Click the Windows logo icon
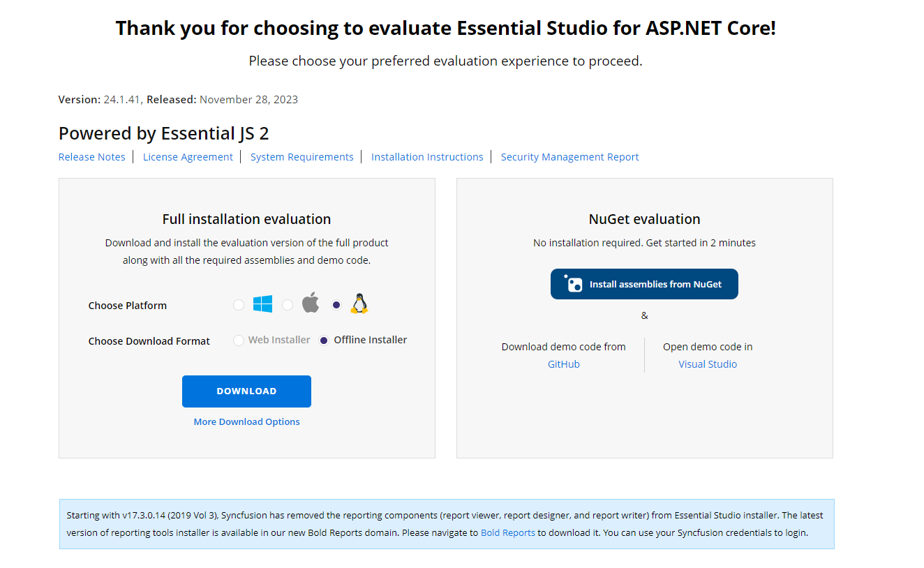This screenshot has height=568, width=924. (262, 304)
